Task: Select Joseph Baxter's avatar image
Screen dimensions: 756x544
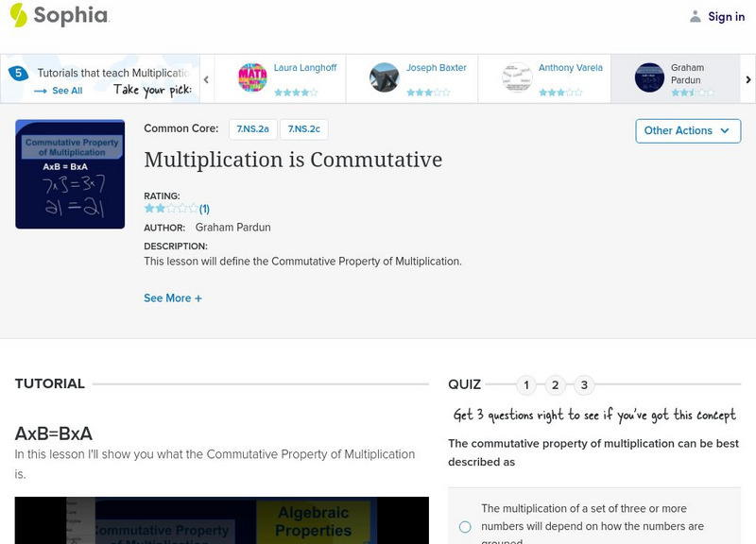Action: tap(386, 78)
